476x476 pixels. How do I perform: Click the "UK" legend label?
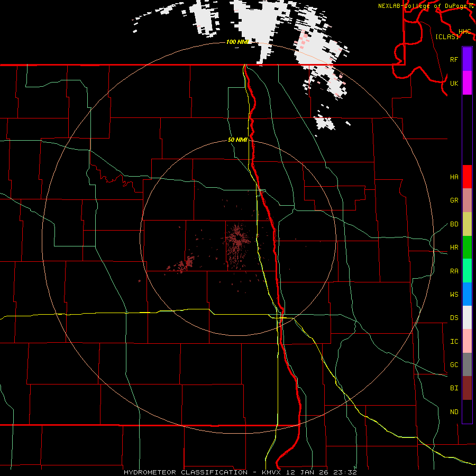[454, 83]
